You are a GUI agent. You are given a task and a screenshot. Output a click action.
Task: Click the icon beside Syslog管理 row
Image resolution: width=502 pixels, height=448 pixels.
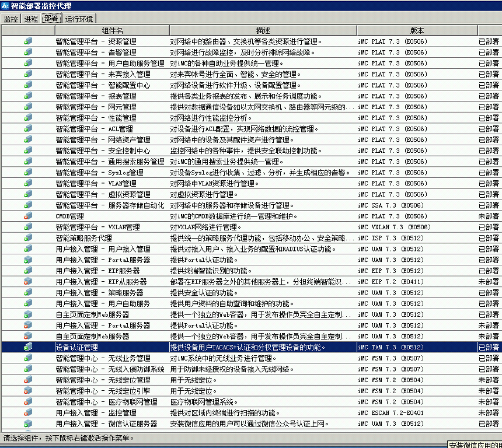[x=28, y=172]
